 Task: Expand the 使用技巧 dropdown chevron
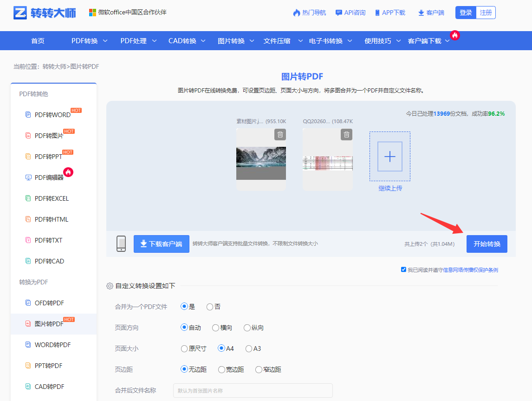398,41
